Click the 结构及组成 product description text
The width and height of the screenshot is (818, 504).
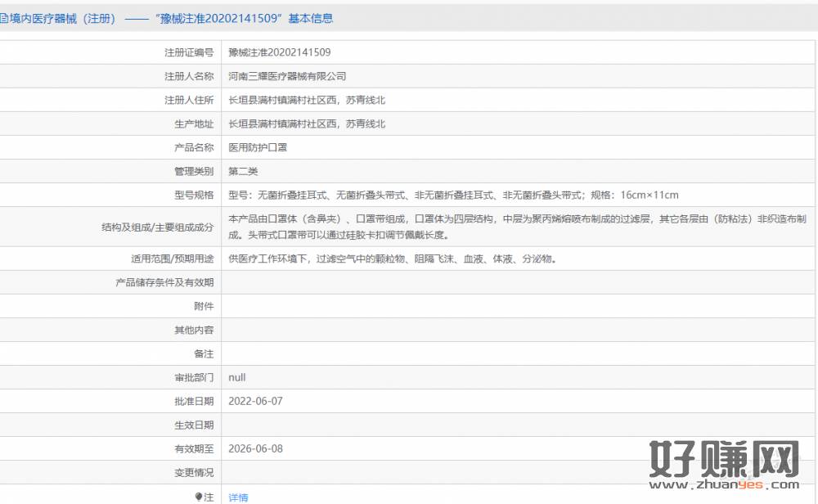[x=517, y=227]
